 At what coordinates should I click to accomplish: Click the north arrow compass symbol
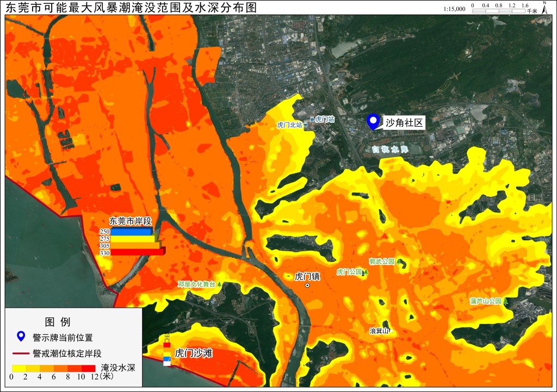click(545, 8)
